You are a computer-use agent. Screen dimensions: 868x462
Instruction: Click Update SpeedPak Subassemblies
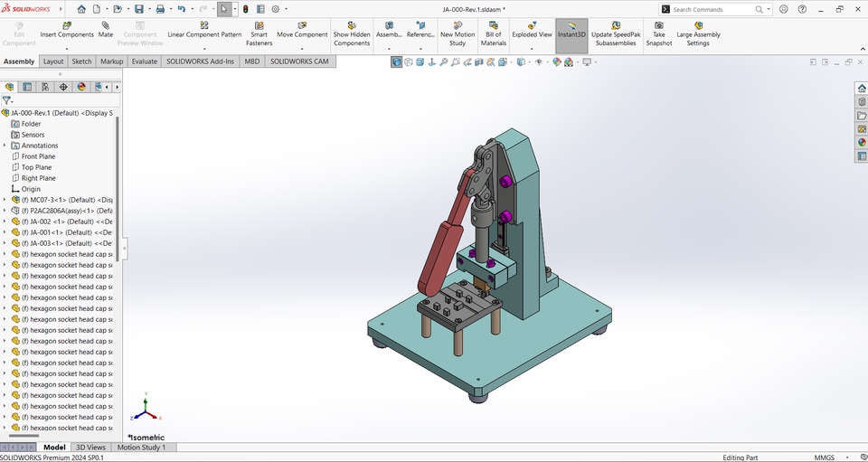coord(616,33)
